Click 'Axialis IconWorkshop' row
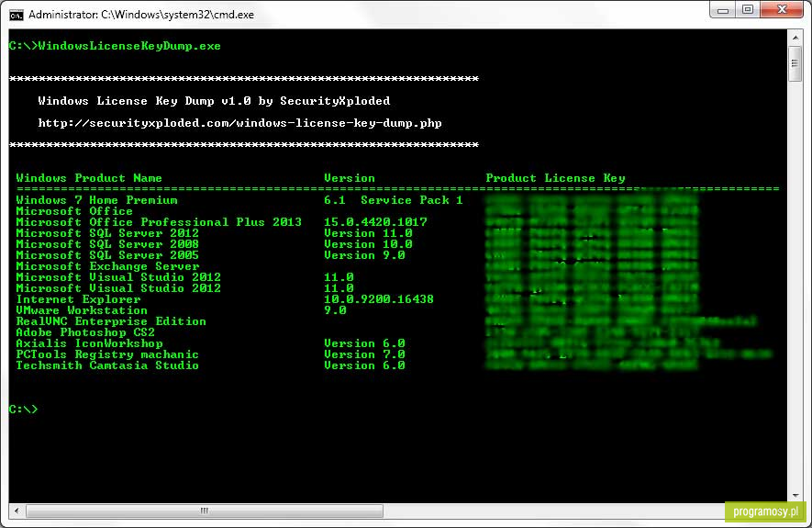The image size is (812, 528). (x=89, y=343)
